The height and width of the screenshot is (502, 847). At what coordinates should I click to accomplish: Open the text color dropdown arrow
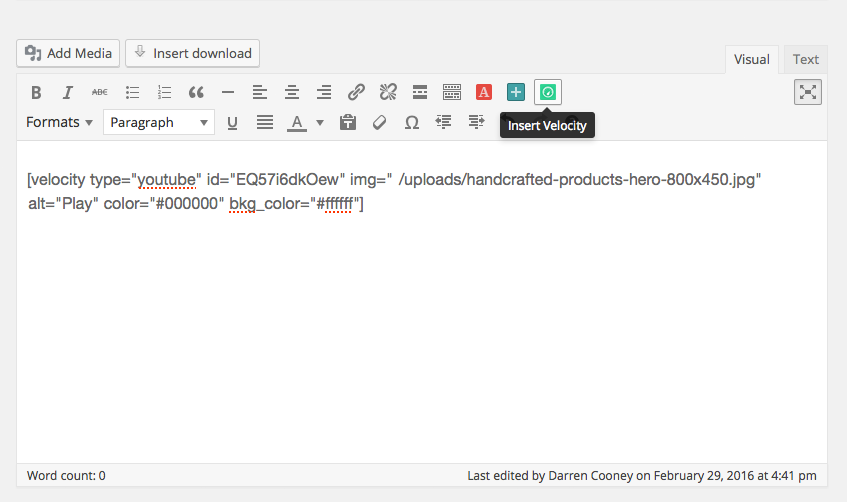(x=320, y=123)
